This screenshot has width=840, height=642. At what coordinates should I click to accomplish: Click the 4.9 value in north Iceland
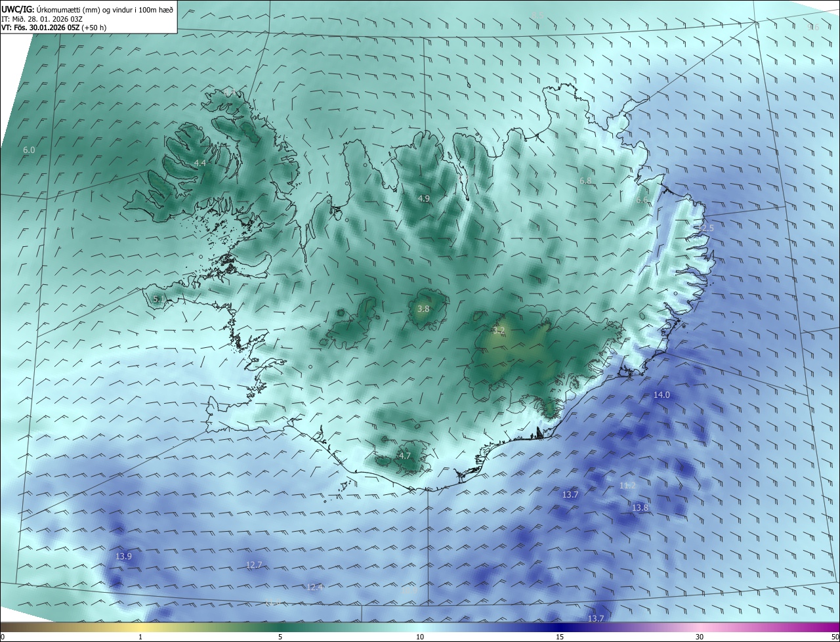click(423, 198)
